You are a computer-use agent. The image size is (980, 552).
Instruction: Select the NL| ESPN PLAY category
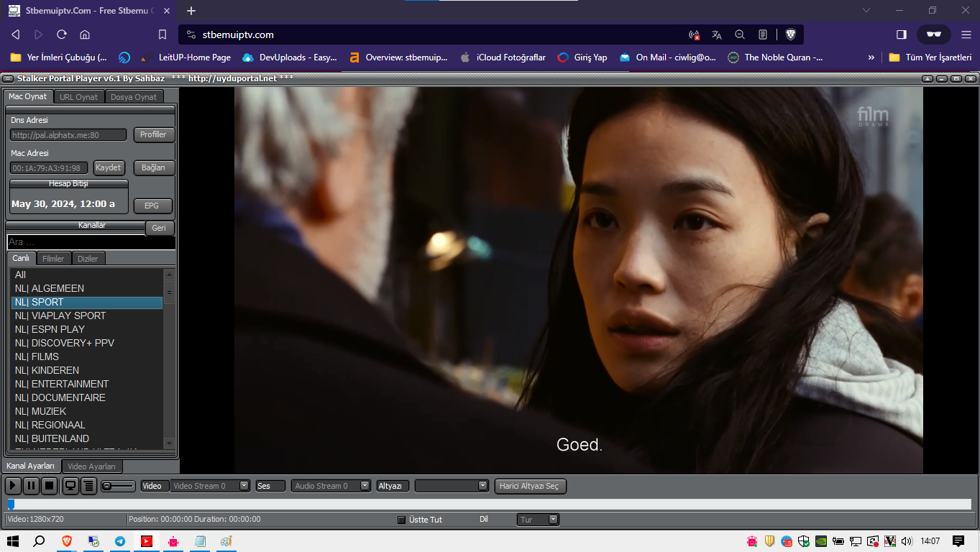(x=87, y=329)
